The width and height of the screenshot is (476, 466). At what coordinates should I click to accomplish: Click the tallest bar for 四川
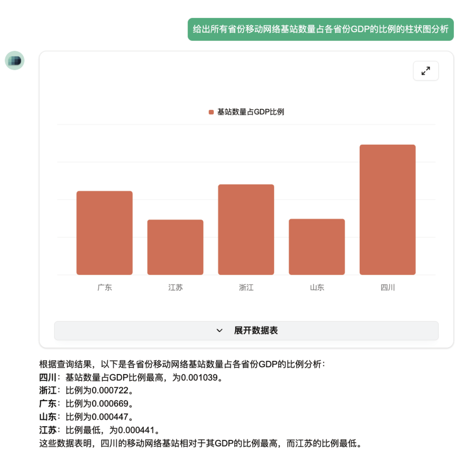pos(387,210)
